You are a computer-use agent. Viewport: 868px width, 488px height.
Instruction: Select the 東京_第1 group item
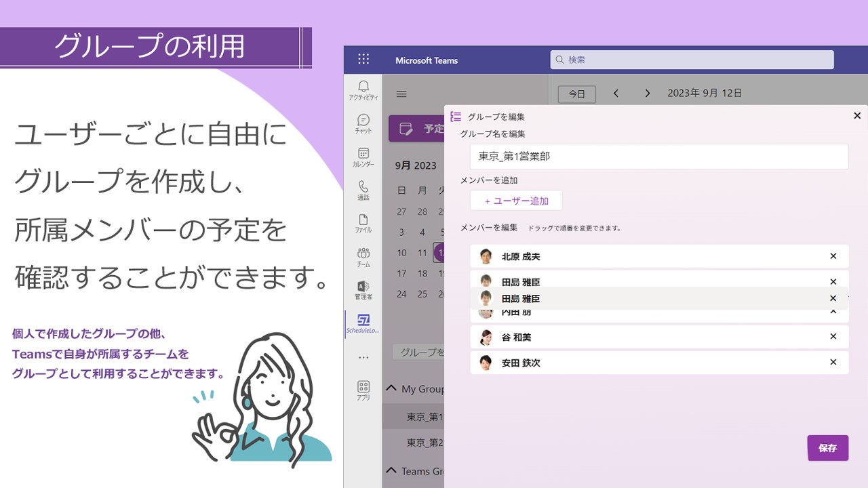pos(413,417)
